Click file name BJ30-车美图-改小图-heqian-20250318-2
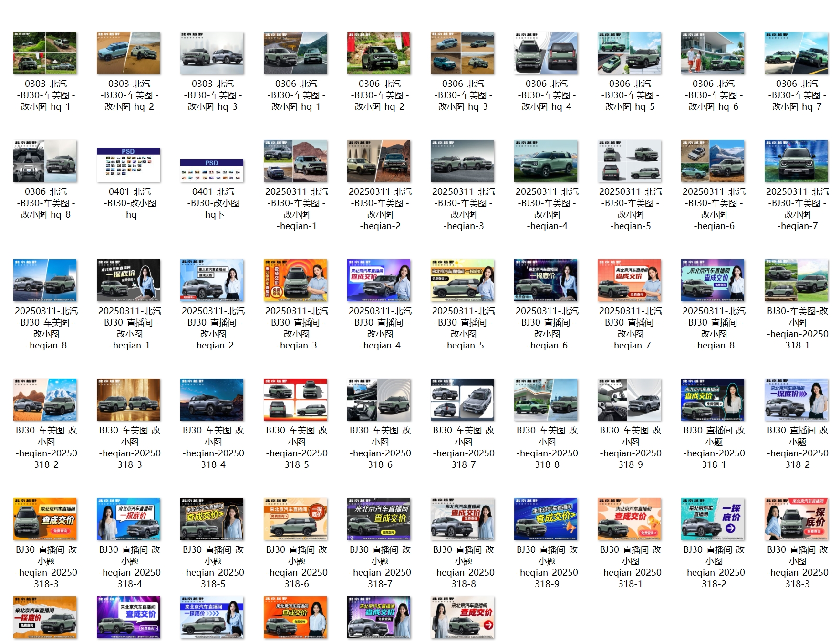This screenshot has width=840, height=643. coord(46,447)
